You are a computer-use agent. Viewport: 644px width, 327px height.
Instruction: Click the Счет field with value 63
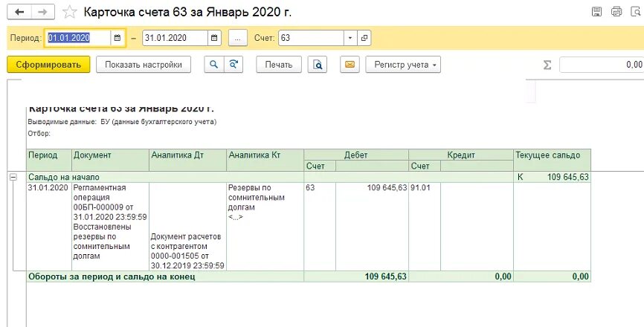click(312, 38)
